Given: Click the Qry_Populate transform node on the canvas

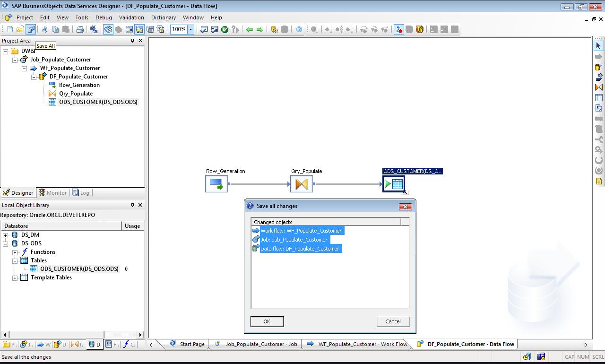Looking at the screenshot, I should pyautogui.click(x=302, y=184).
